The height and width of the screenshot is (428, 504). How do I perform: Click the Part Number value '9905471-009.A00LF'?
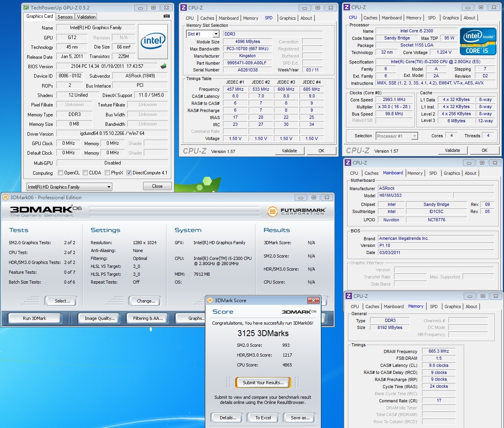(x=247, y=63)
